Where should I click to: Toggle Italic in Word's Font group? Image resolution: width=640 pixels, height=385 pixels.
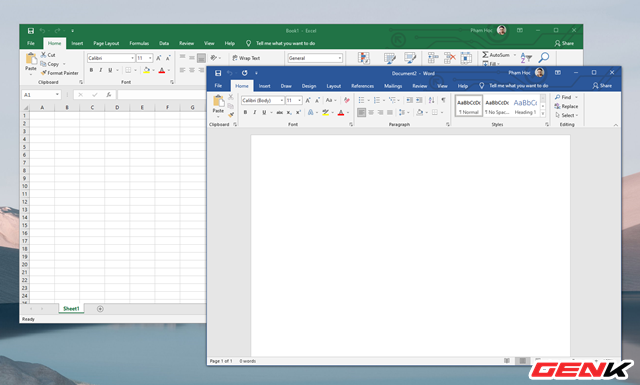[x=255, y=112]
